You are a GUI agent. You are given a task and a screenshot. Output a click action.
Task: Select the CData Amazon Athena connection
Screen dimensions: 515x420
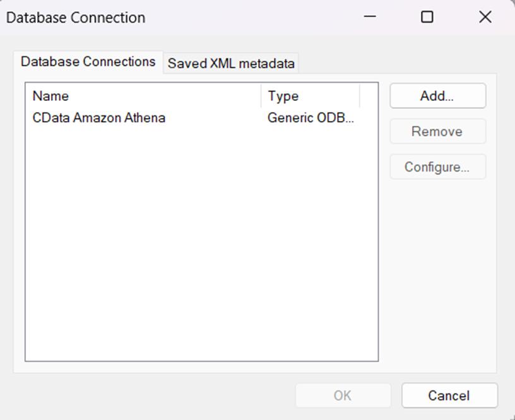point(99,117)
